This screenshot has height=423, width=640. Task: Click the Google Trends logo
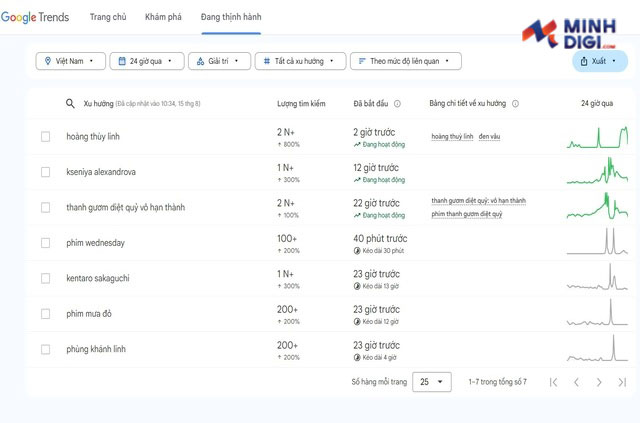click(35, 17)
